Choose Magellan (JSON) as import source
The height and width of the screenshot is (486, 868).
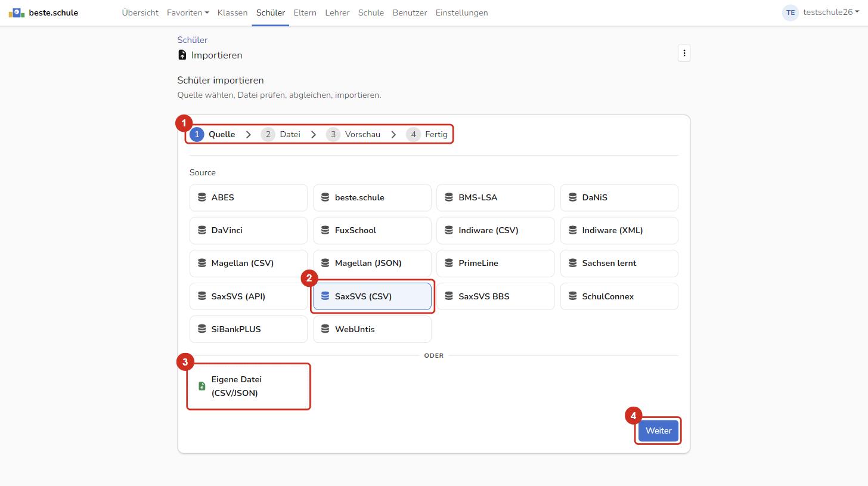point(372,263)
